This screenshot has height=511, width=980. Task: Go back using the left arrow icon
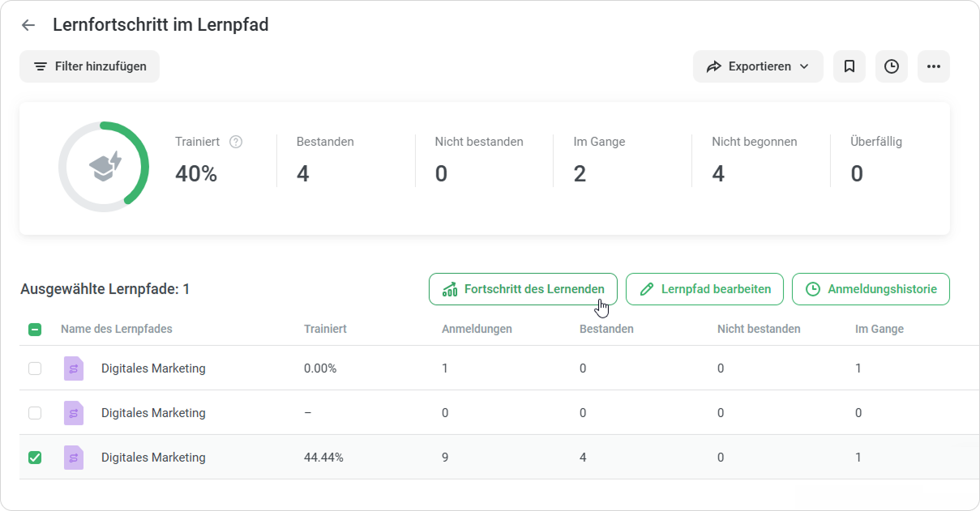tap(28, 25)
